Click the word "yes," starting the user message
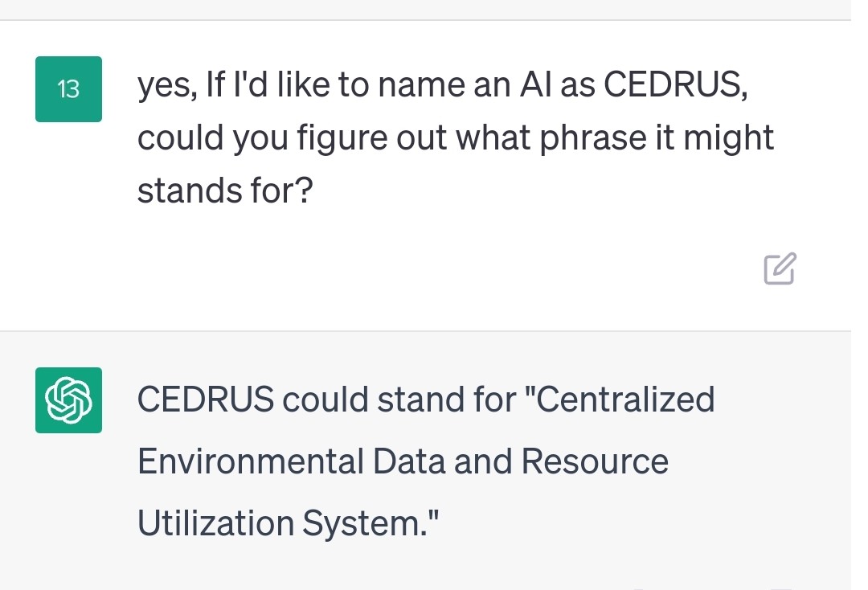The width and height of the screenshot is (868, 590). pyautogui.click(x=167, y=86)
